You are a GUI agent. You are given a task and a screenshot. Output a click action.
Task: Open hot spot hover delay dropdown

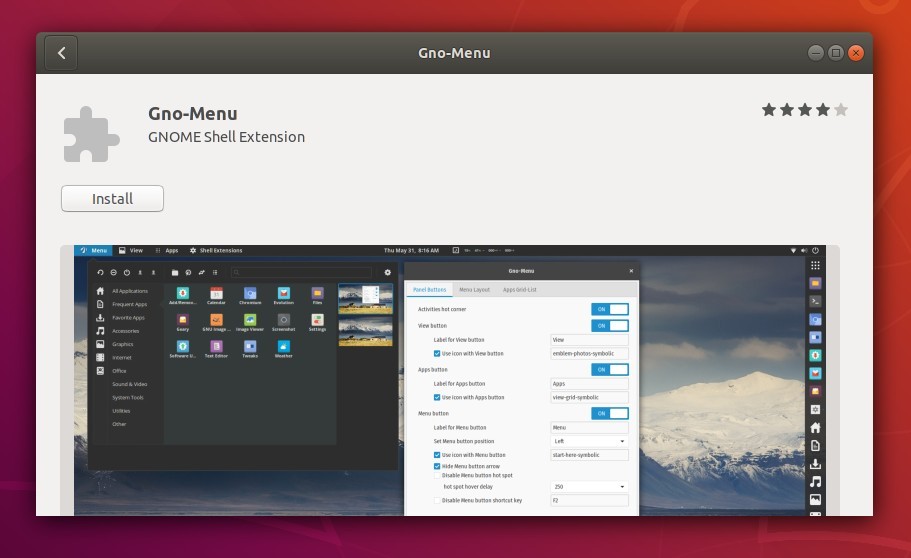point(589,487)
